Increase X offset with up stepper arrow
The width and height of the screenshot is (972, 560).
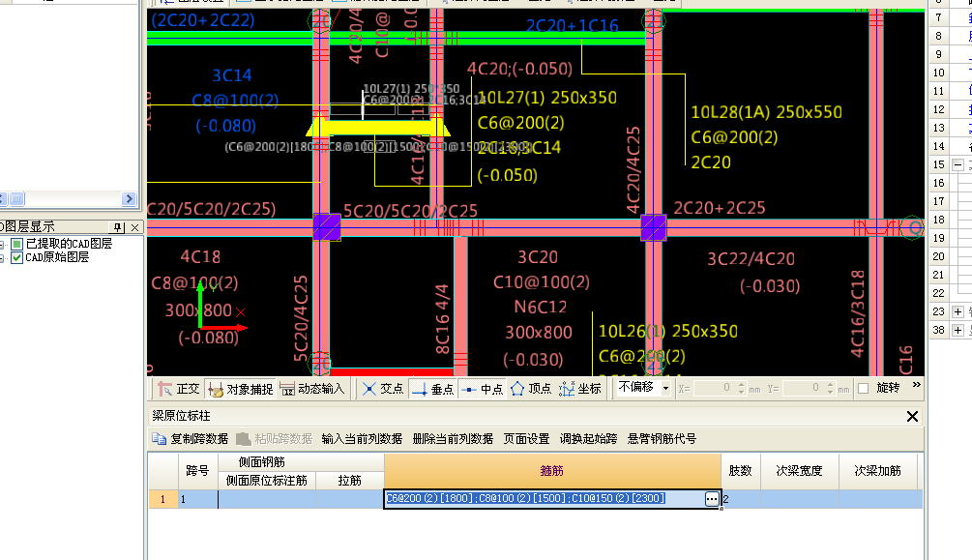tap(742, 385)
